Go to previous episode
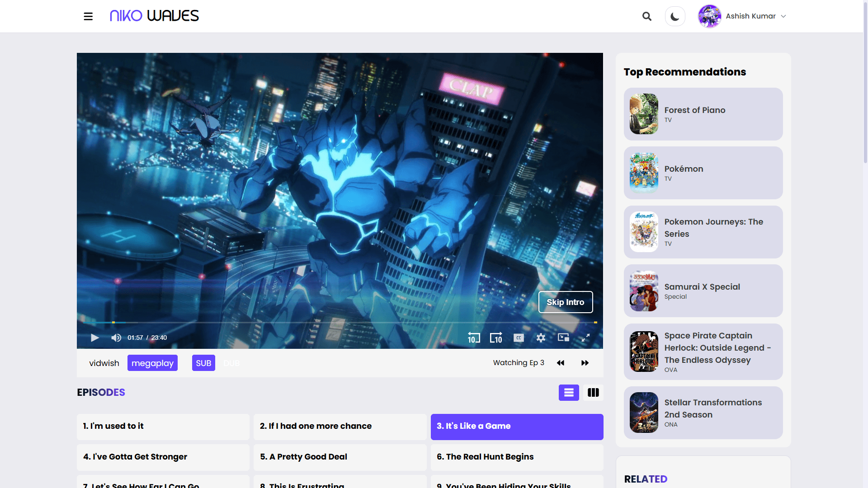This screenshot has height=488, width=868. (x=561, y=363)
